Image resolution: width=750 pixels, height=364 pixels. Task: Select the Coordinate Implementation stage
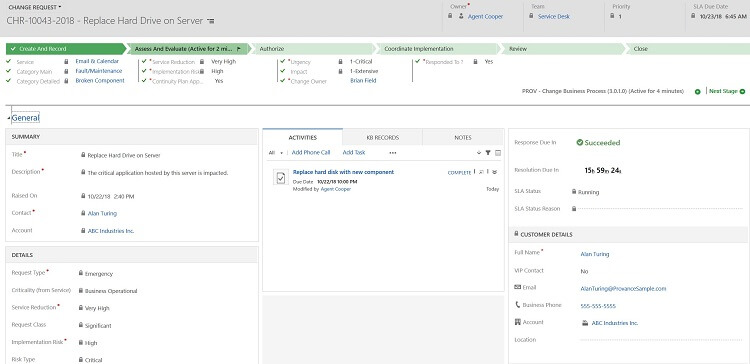pos(437,49)
